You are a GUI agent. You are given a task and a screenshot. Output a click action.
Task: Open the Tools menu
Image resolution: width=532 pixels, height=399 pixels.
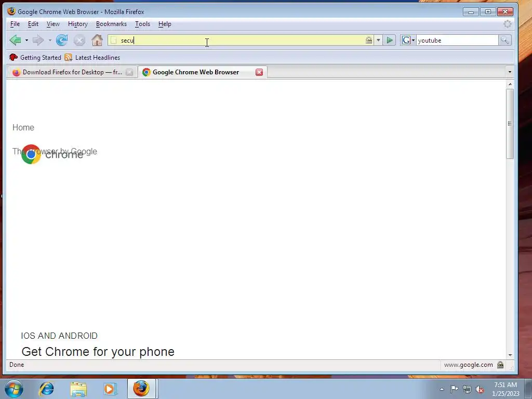click(x=142, y=24)
